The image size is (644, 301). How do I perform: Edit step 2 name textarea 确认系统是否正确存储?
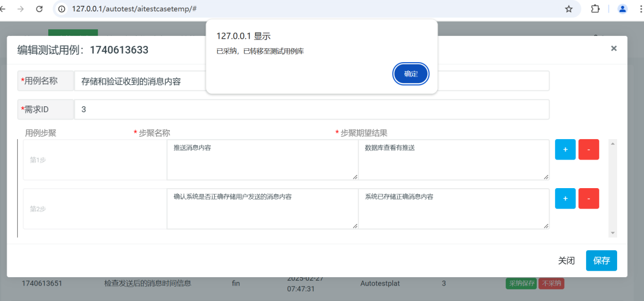pyautogui.click(x=262, y=209)
